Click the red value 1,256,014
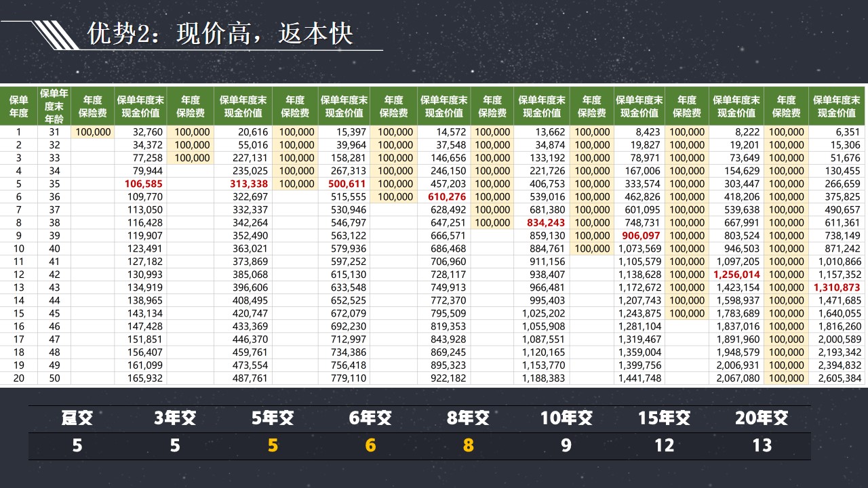 click(736, 274)
